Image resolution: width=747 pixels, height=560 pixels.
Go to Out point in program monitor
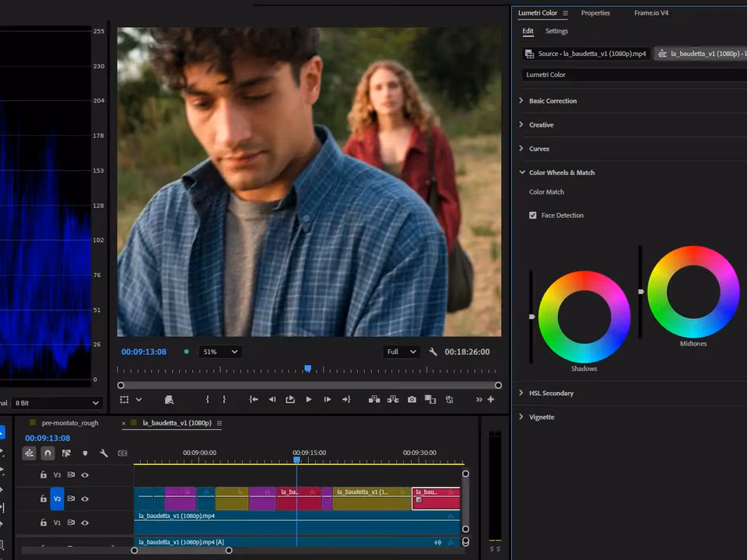click(346, 400)
